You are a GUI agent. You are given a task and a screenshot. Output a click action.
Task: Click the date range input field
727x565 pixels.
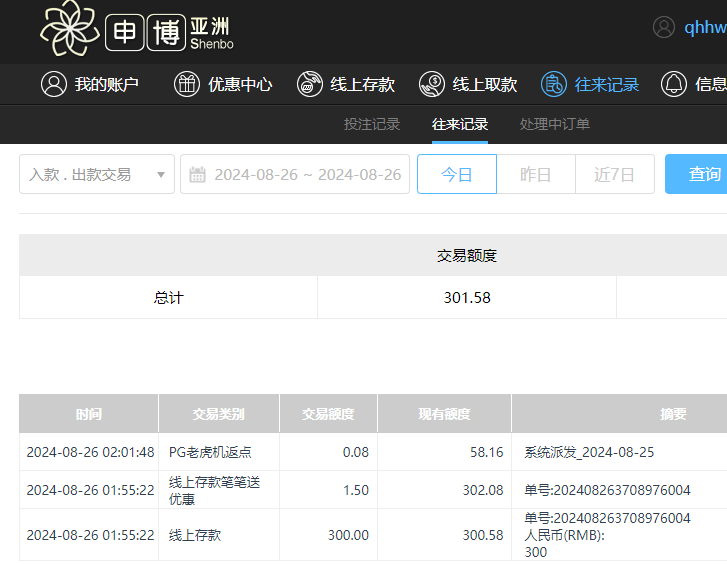point(306,175)
